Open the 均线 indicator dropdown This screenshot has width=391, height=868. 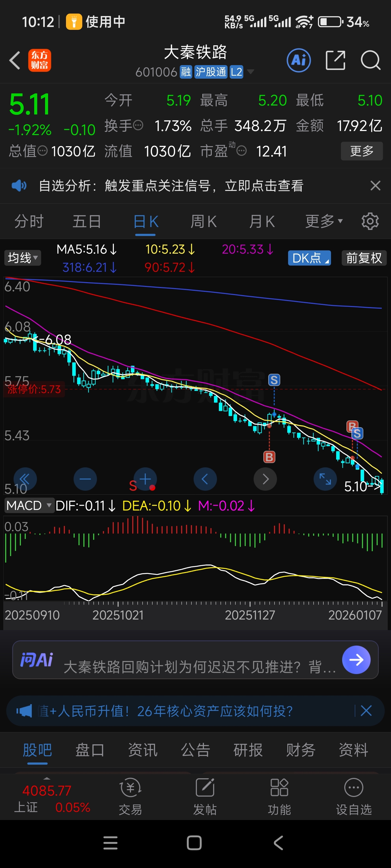click(x=23, y=258)
